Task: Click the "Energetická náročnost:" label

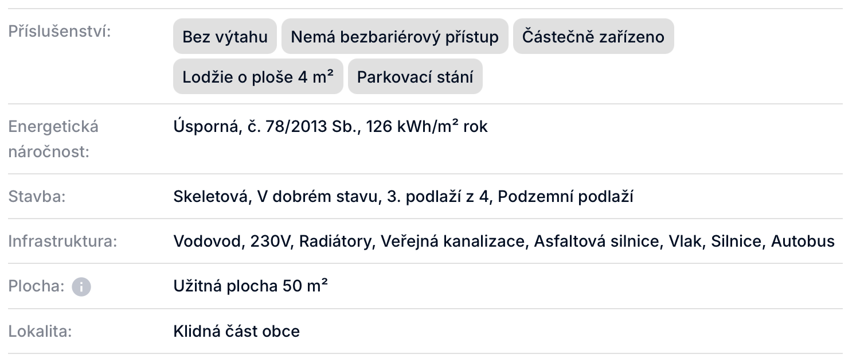Action: click(x=53, y=139)
